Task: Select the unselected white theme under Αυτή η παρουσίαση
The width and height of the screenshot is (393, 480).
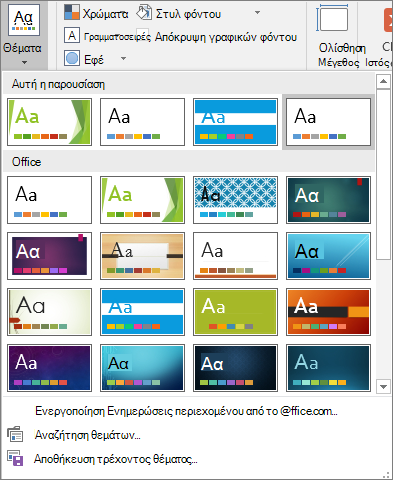Action: click(142, 122)
